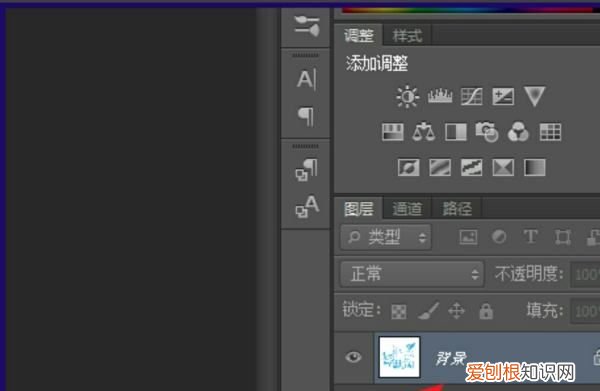
Task: Add a Photo Filter adjustment
Action: 486,132
